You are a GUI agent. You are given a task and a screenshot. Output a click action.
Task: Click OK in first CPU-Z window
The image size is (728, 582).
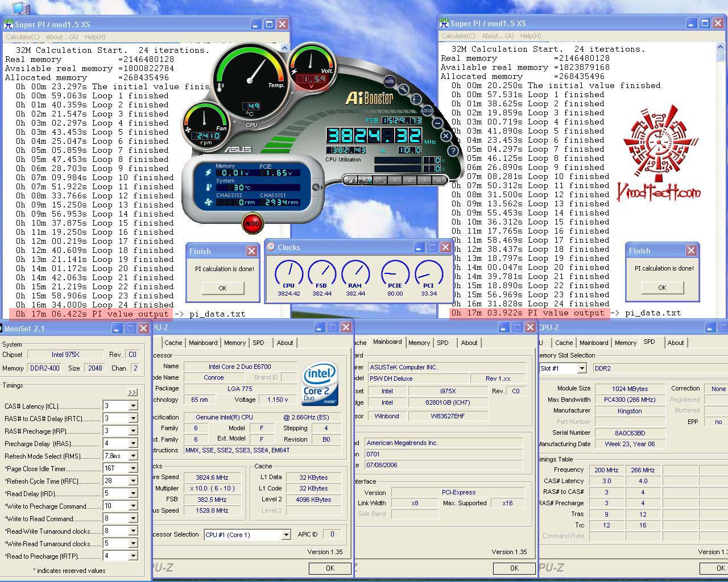[x=330, y=568]
